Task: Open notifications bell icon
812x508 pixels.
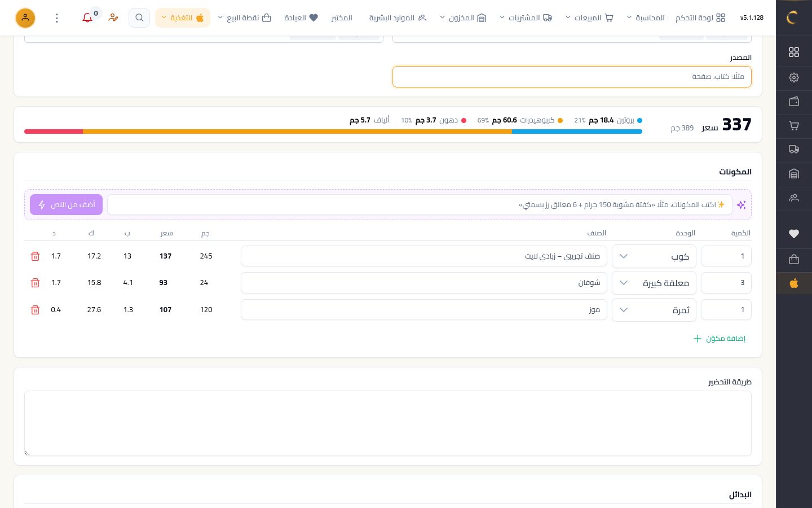Action: [87, 18]
